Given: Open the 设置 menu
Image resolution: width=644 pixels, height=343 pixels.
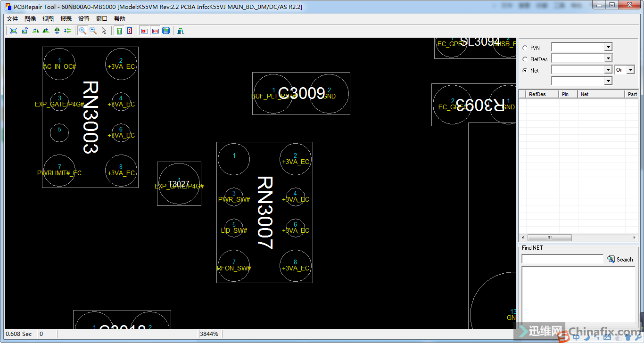Looking at the screenshot, I should pyautogui.click(x=84, y=19).
